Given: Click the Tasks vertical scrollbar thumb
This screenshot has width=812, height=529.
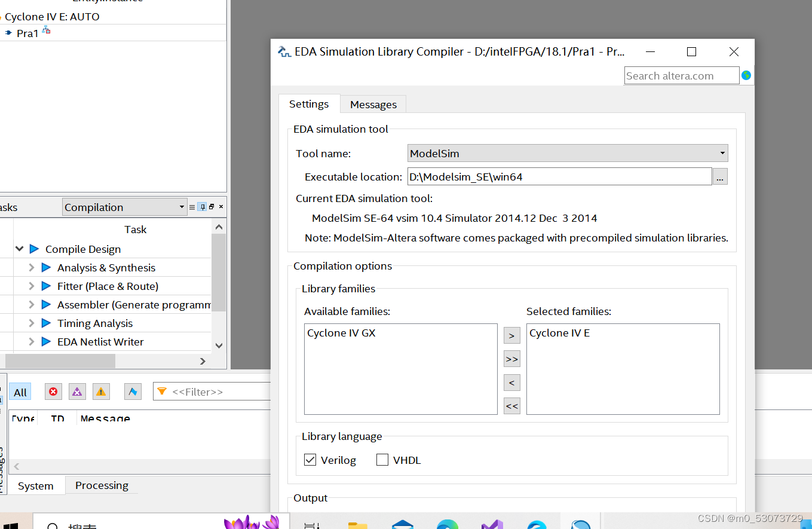Looking at the screenshot, I should coord(219,273).
